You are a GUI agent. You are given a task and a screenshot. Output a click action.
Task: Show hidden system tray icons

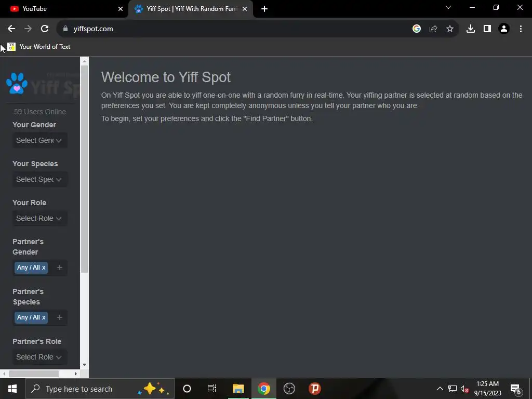[440, 389]
